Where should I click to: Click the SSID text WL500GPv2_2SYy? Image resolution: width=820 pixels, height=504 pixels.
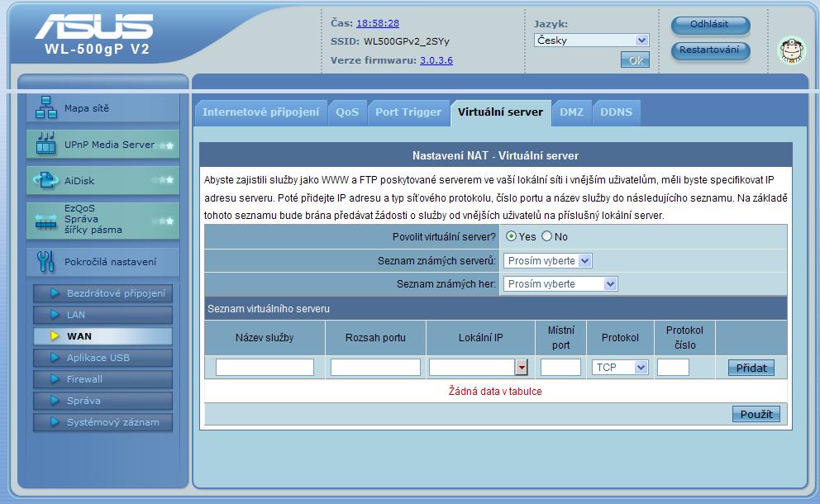(x=407, y=41)
